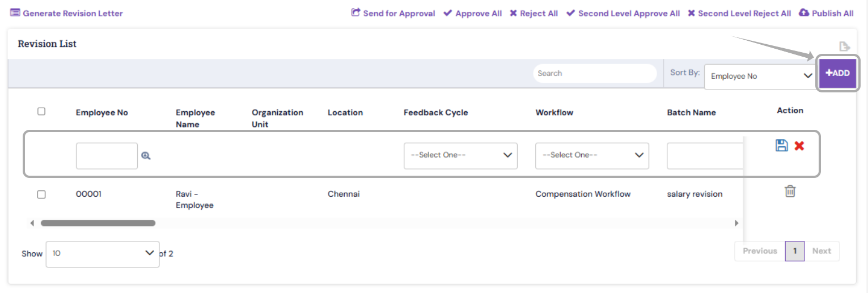The image size is (868, 293).
Task: Click the Employee Name column header
Action: (196, 118)
